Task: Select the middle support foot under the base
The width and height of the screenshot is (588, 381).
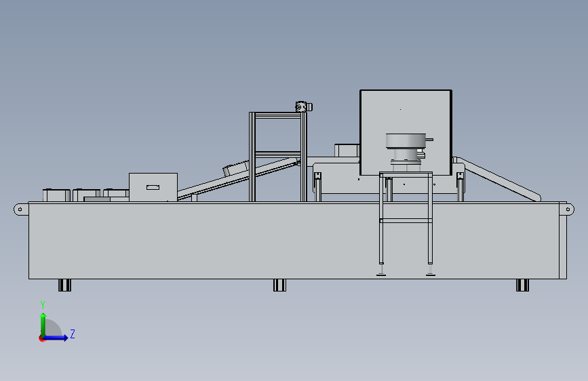Action: pos(279,285)
